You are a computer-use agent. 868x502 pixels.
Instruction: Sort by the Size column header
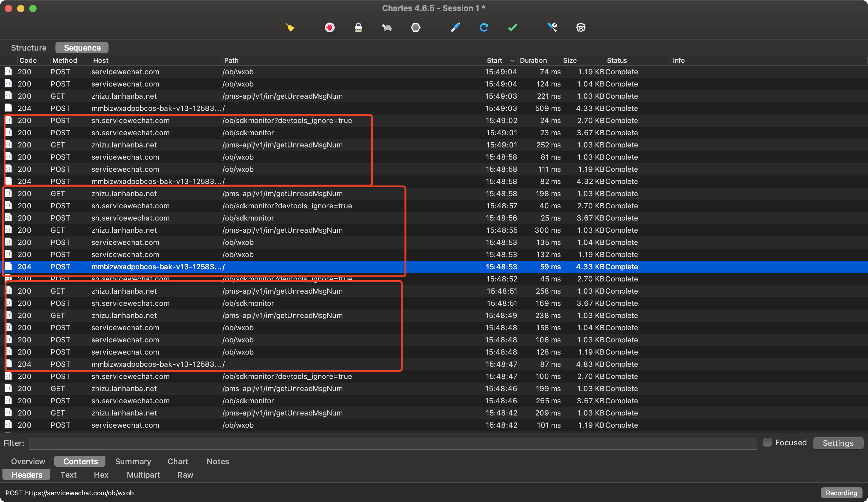click(x=570, y=61)
